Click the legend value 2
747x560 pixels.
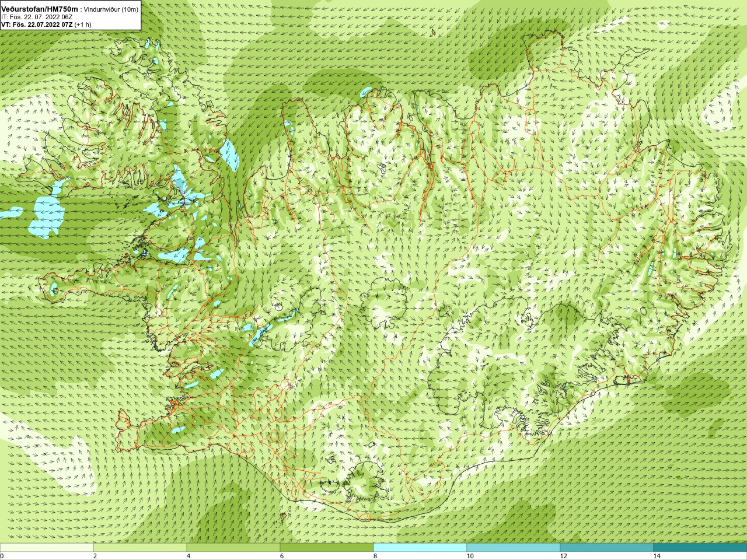pos(95,556)
